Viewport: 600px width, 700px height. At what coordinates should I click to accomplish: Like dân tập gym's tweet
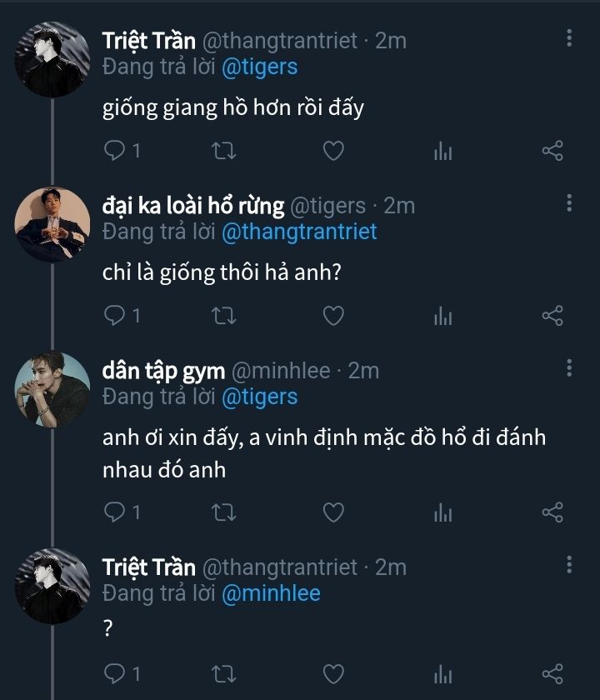(333, 512)
